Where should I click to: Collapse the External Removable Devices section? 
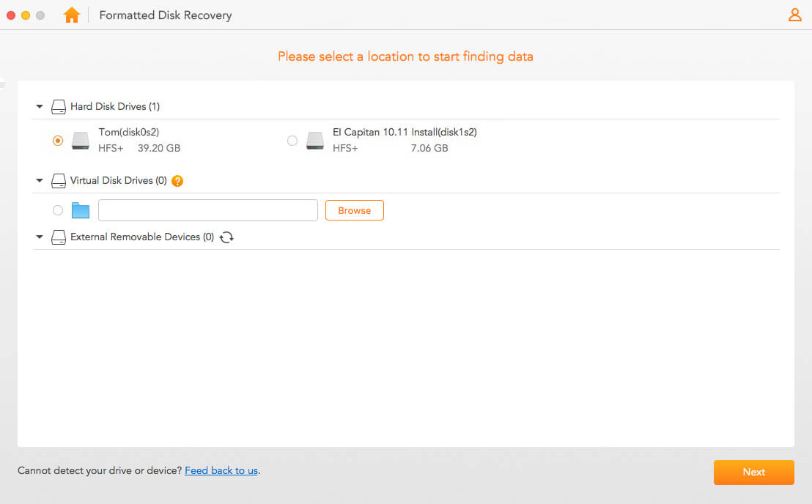pos(40,237)
